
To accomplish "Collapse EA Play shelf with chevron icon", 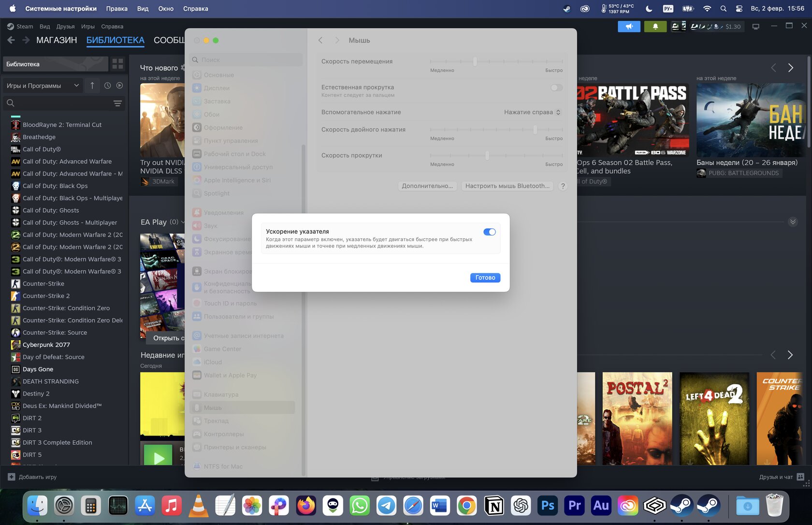I will [793, 222].
